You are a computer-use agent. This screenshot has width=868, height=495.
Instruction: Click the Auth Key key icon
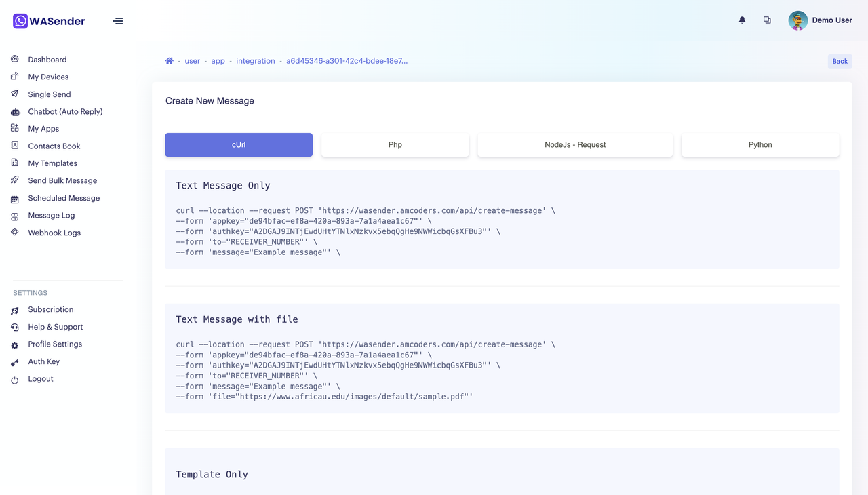click(x=15, y=363)
